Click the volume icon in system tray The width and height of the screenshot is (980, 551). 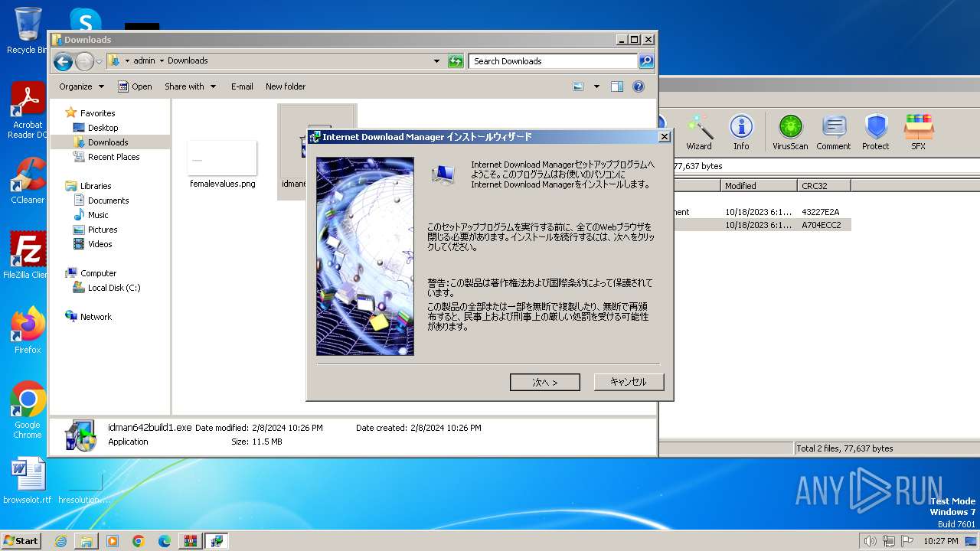pos(870,541)
